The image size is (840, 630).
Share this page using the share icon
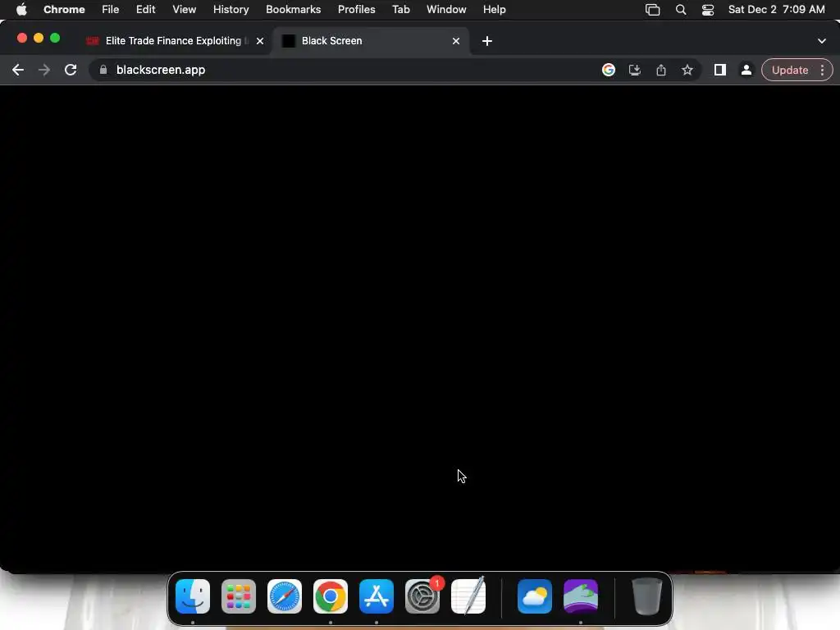click(x=661, y=71)
